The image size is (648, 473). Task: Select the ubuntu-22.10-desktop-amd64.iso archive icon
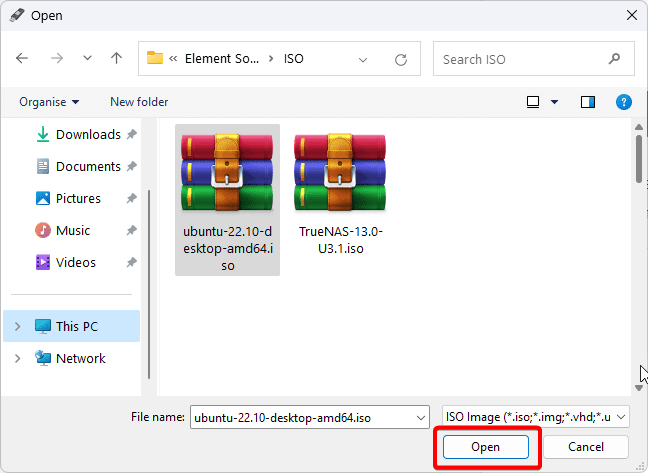(227, 172)
